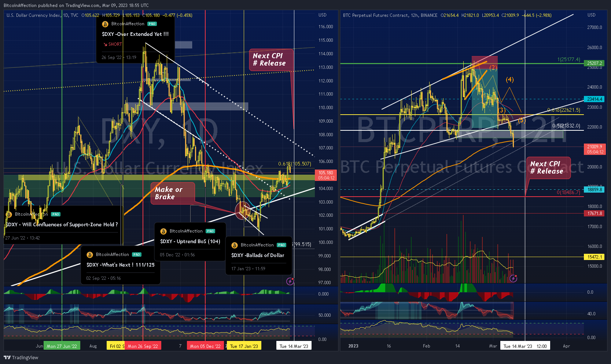Click the yellow 15472.1 price label
Viewport: 611px width, 364px height.
(x=594, y=257)
